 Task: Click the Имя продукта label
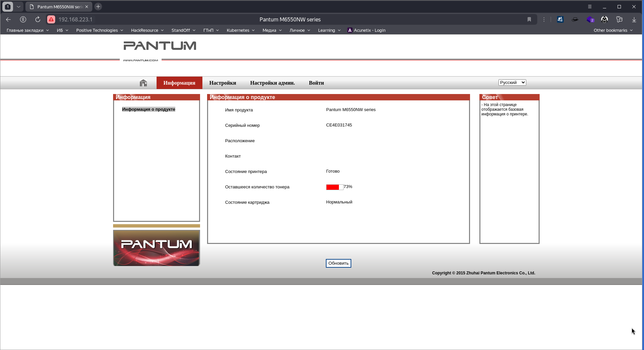coord(239,110)
